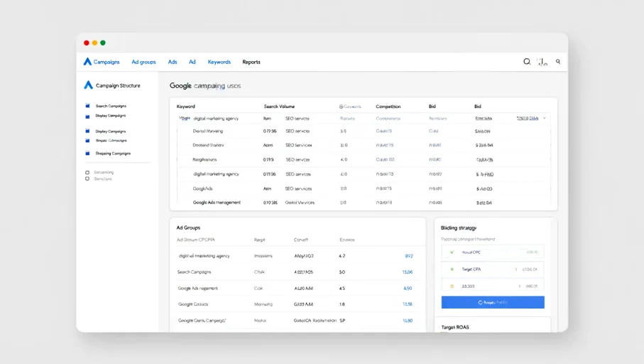Click the Google Ads logo in top navigation
Screen dimensions: 644x364
87,62
